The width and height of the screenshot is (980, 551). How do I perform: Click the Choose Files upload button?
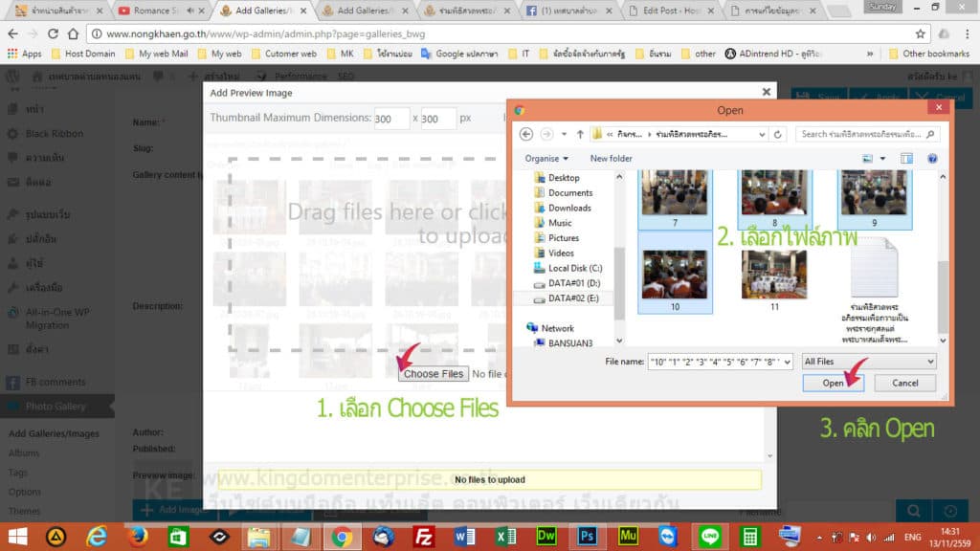click(x=433, y=374)
